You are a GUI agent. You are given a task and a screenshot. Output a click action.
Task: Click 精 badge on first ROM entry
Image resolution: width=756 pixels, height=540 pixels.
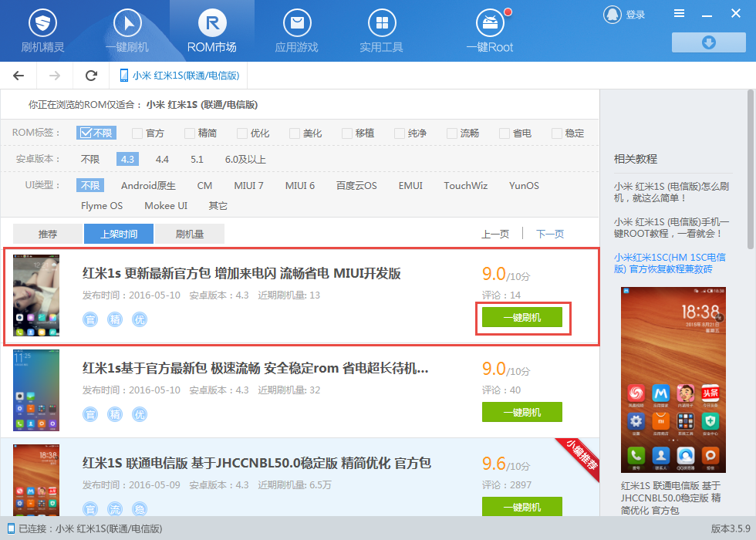pyautogui.click(x=115, y=319)
